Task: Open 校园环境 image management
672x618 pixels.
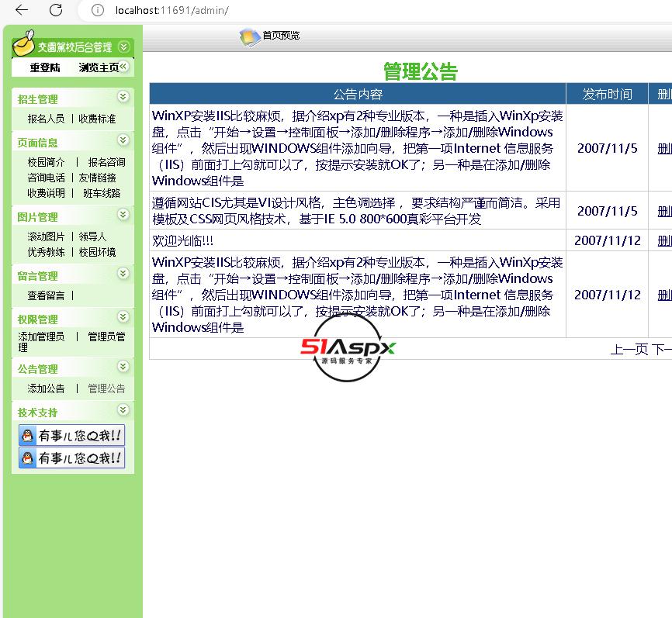Action: point(97,252)
